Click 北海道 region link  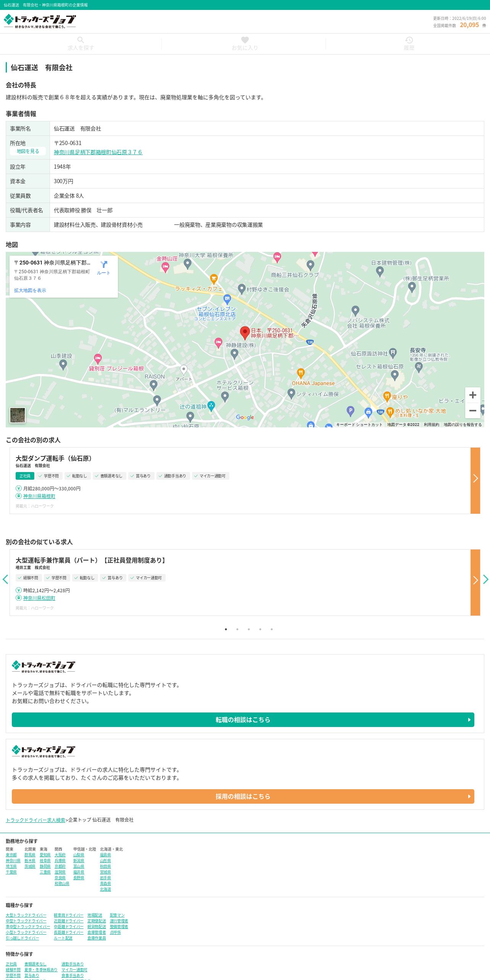point(105,889)
